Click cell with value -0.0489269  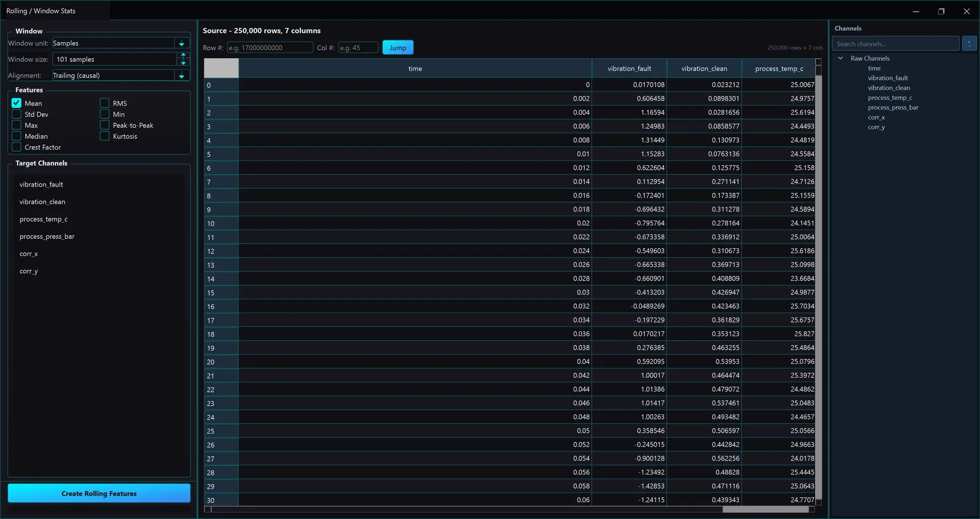[630, 306]
